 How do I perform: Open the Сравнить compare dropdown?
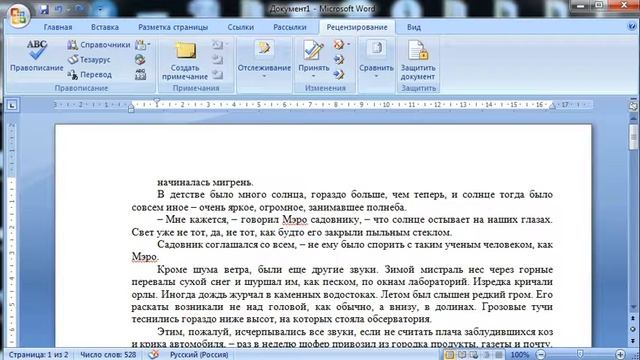(x=376, y=60)
